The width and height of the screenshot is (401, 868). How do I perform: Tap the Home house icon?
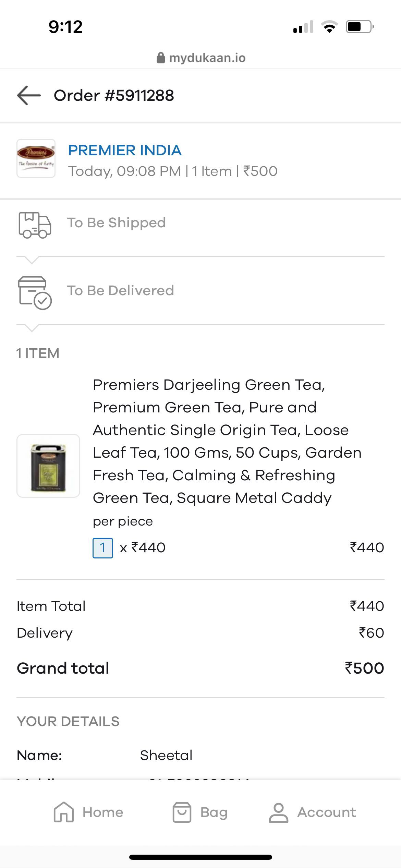click(64, 812)
